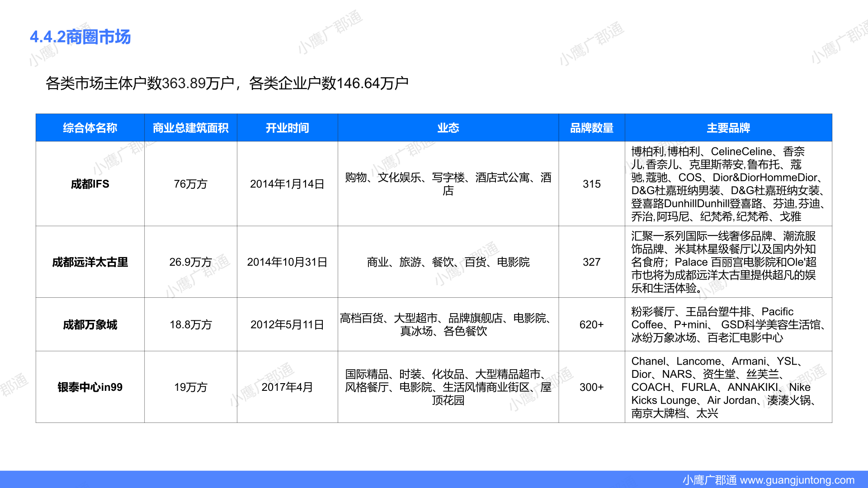This screenshot has width=868, height=488.
Task: Select the 成都IFS row name cell
Action: [x=90, y=184]
